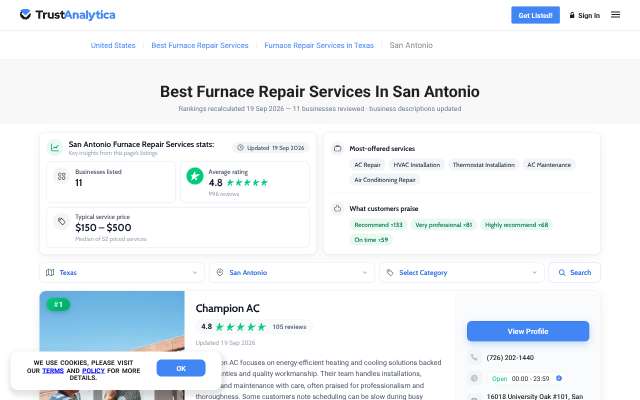
Task: Click the stats chart icon
Action: click(x=55, y=147)
